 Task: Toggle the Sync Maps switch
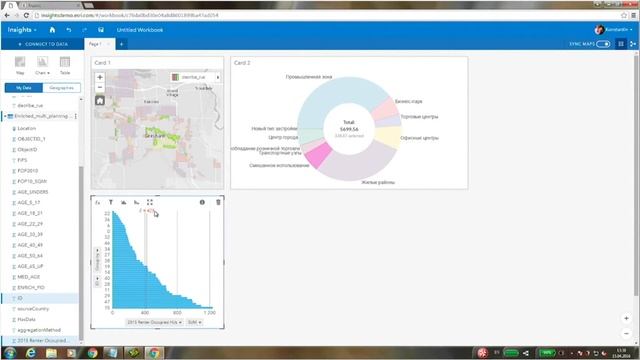click(603, 44)
